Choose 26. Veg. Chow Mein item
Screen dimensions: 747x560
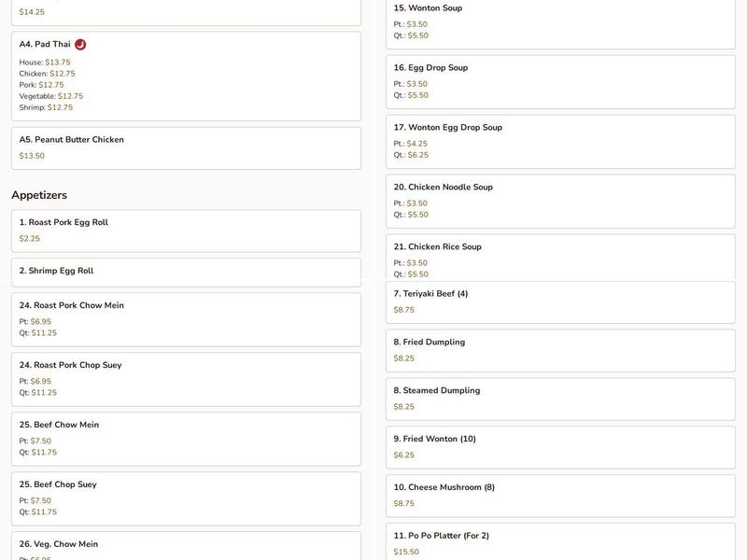click(186, 547)
